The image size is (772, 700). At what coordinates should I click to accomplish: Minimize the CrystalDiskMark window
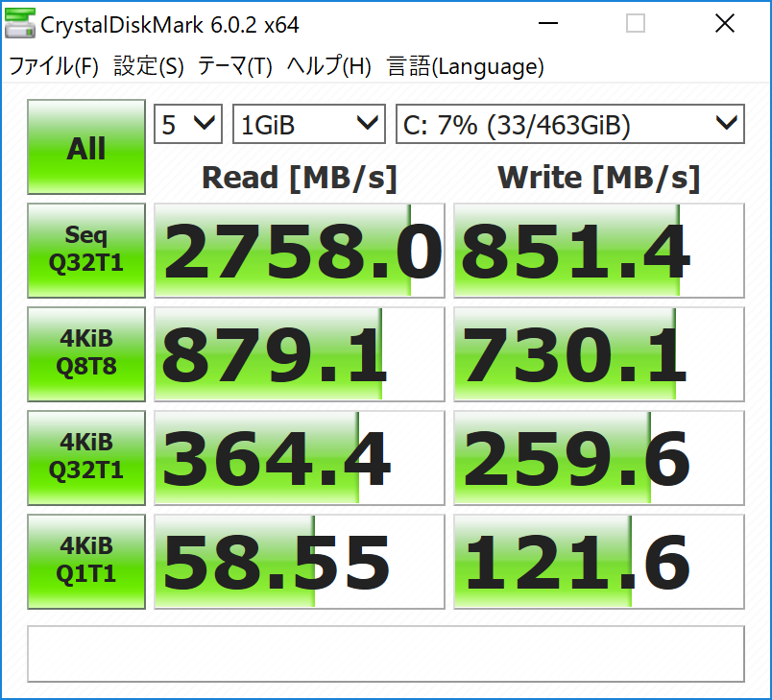[548, 23]
